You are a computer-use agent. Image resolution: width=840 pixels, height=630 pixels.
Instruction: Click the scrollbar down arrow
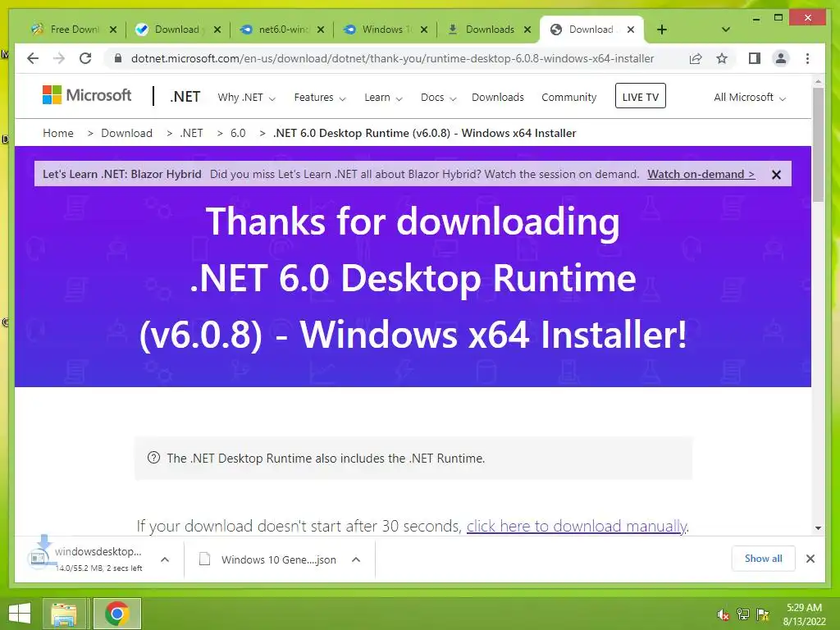[x=818, y=528]
